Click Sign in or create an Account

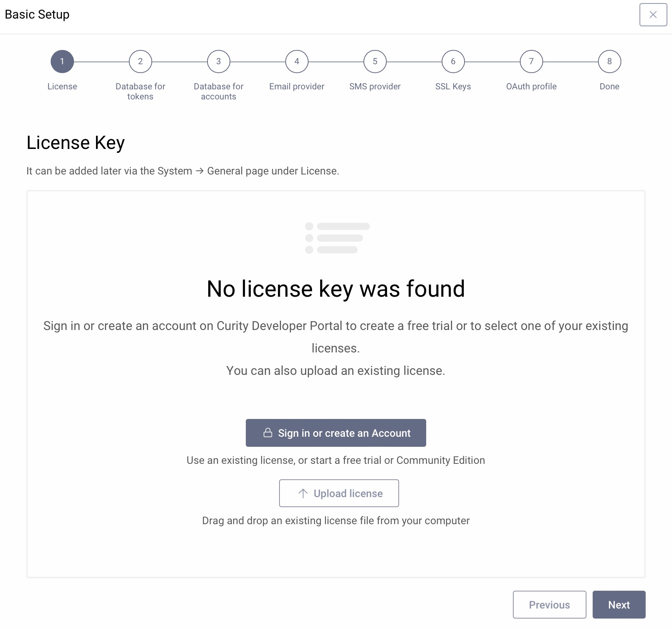(336, 433)
